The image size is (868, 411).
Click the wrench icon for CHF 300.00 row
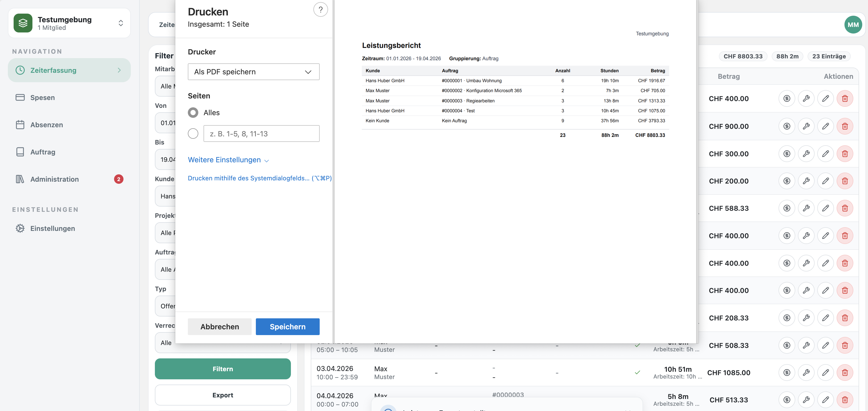click(x=806, y=153)
